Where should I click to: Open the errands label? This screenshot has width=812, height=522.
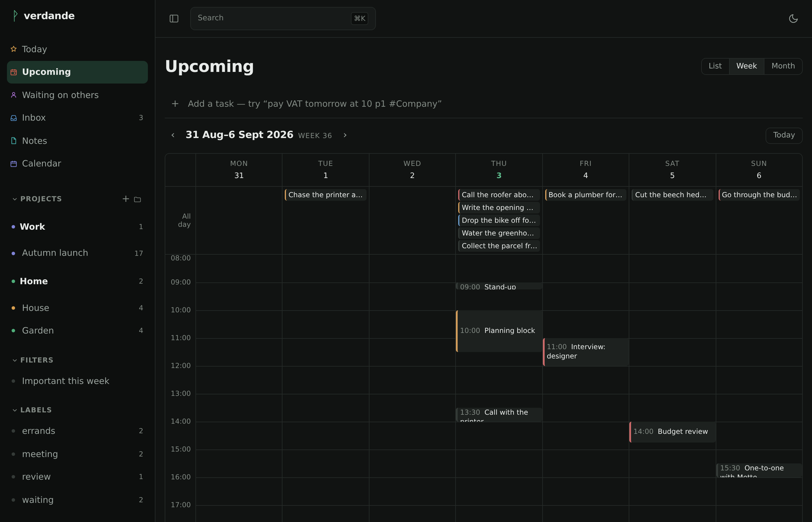pyautogui.click(x=77, y=431)
